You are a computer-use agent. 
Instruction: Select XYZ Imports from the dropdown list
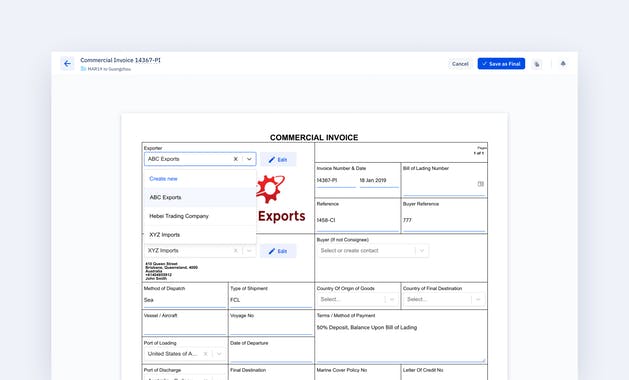click(200, 234)
